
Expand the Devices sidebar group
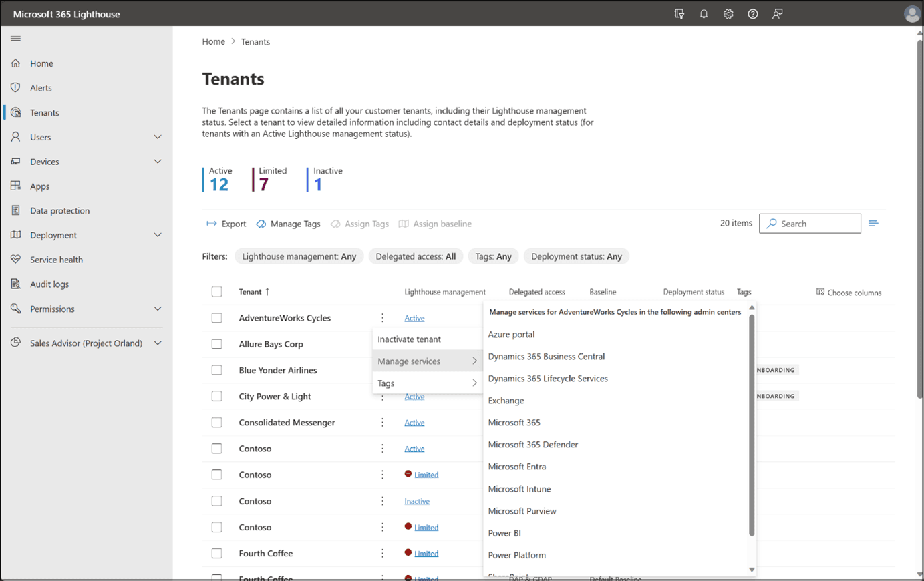(x=158, y=162)
